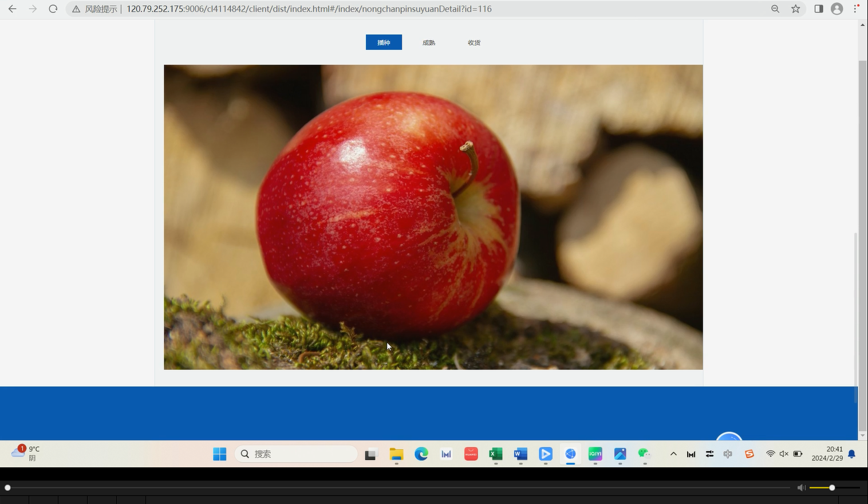Open the blue video player app
The width and height of the screenshot is (868, 504).
pos(546,454)
